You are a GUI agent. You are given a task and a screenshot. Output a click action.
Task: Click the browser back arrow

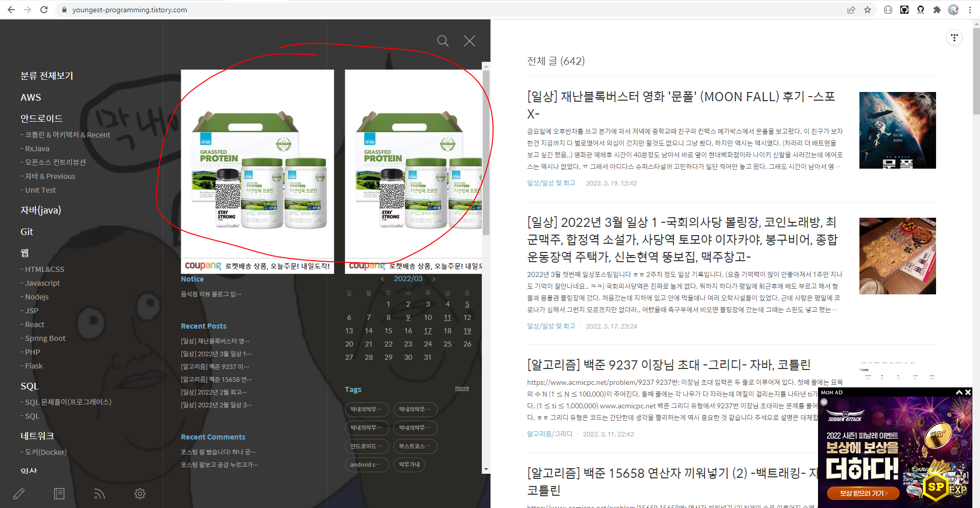11,10
